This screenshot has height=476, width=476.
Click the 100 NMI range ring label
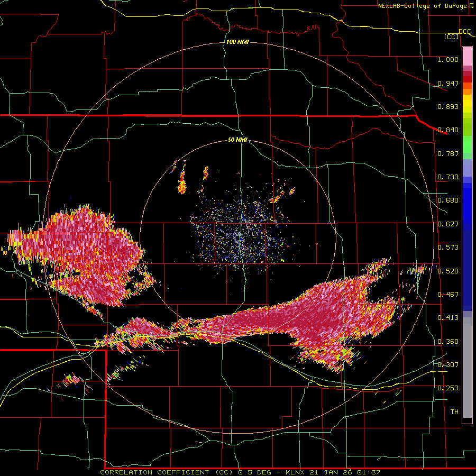(x=237, y=42)
